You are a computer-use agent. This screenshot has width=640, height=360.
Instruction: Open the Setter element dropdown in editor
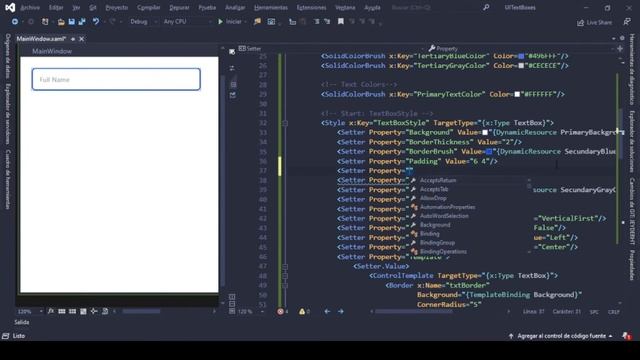(331, 48)
